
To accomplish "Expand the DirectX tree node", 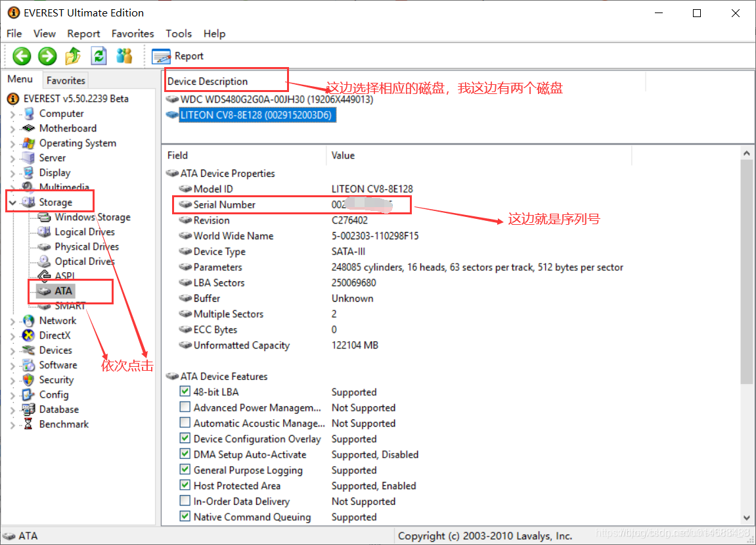I will tap(12, 335).
